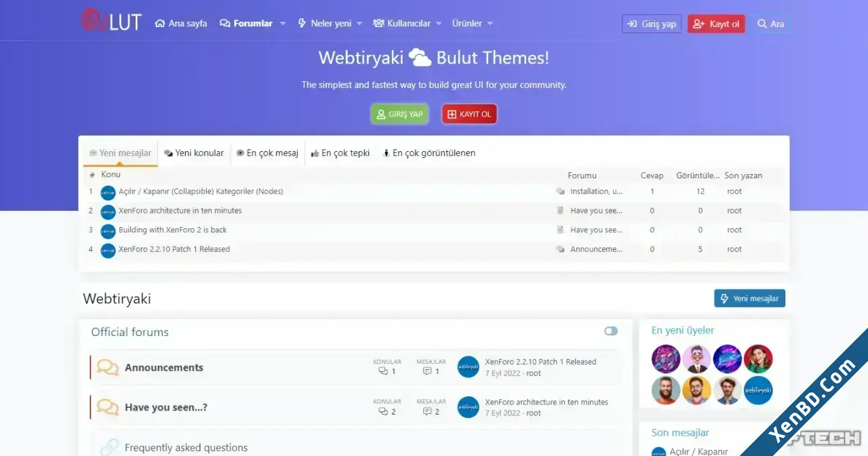
Task: Expand the Ürünler dropdown arrow
Action: [x=490, y=23]
